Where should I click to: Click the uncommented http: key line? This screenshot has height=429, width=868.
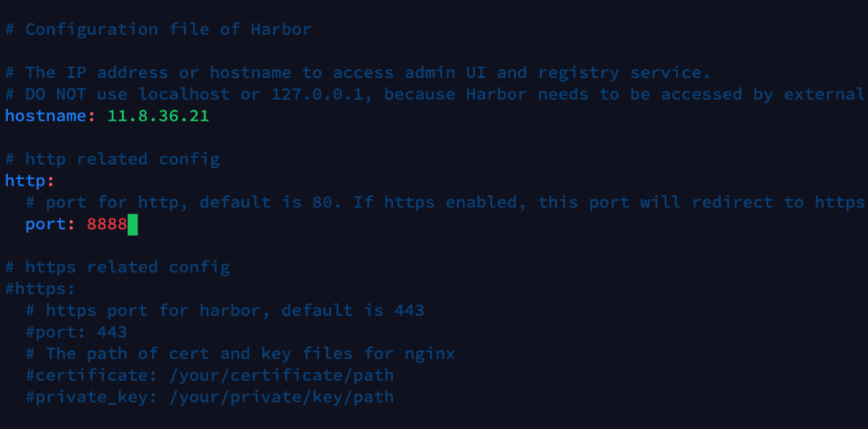[x=29, y=181]
